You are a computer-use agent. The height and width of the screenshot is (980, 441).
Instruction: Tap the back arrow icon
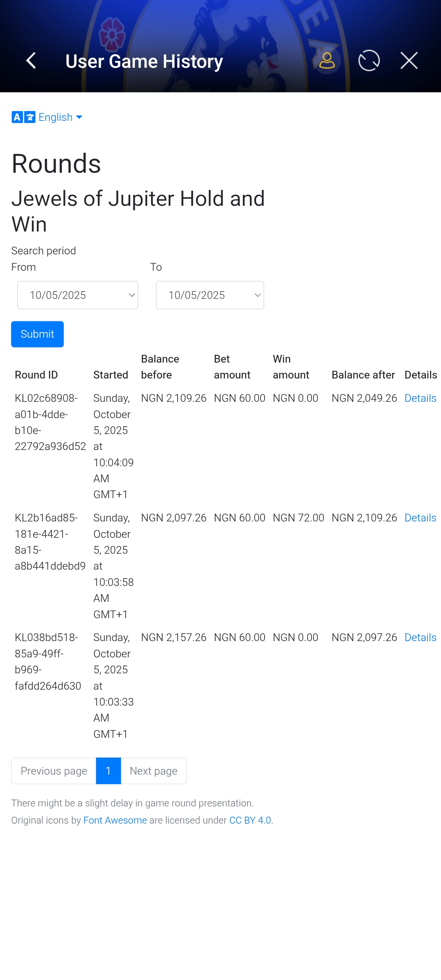(31, 61)
